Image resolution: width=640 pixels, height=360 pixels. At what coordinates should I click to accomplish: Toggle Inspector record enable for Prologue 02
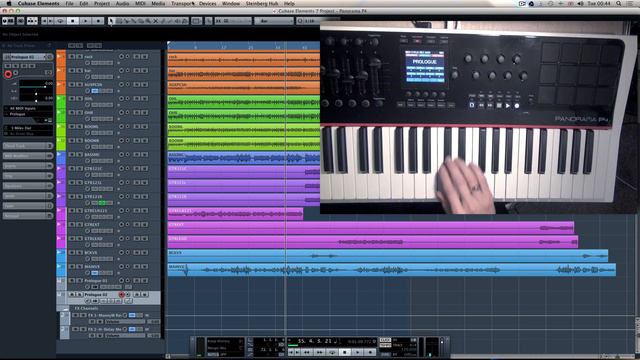click(x=8, y=74)
